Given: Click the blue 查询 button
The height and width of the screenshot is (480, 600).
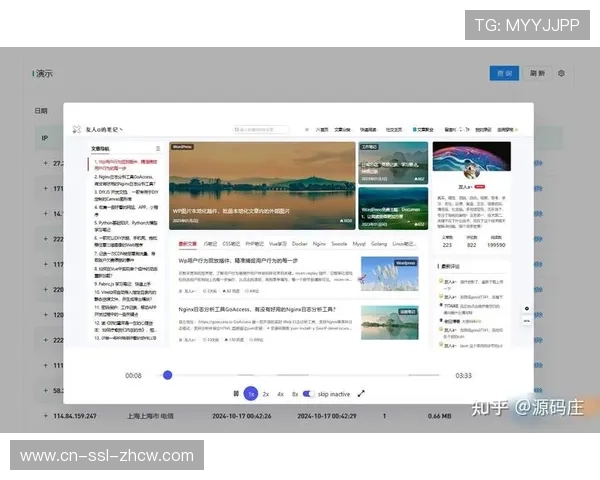Looking at the screenshot, I should [x=504, y=73].
